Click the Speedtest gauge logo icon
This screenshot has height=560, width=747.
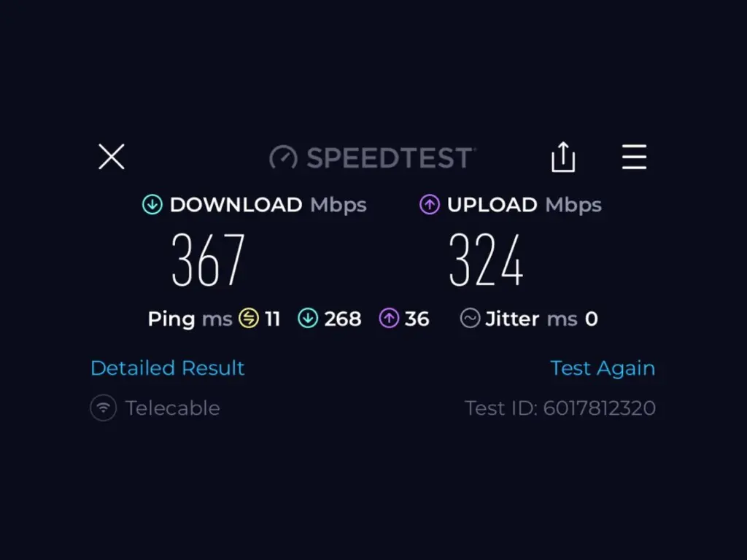284,157
